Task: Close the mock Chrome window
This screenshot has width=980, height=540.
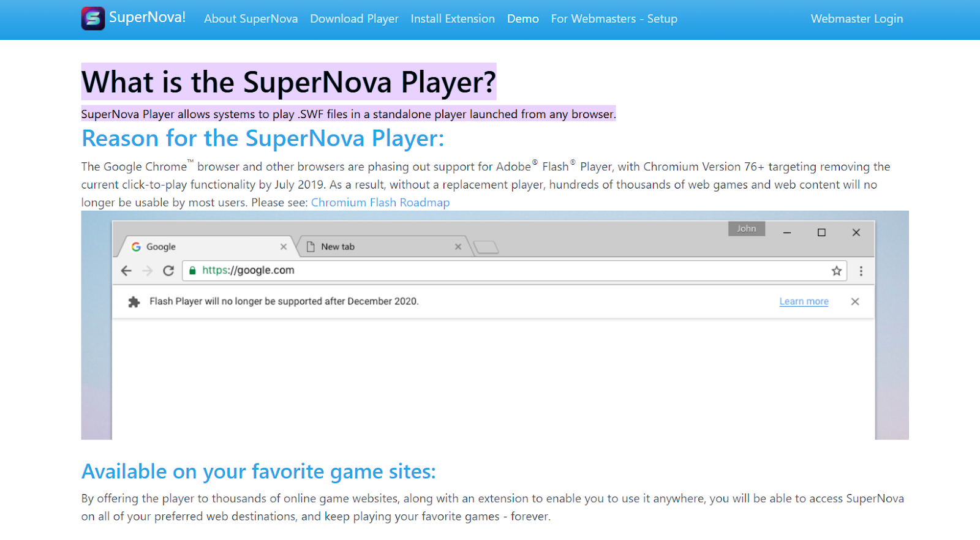Action: (x=856, y=233)
